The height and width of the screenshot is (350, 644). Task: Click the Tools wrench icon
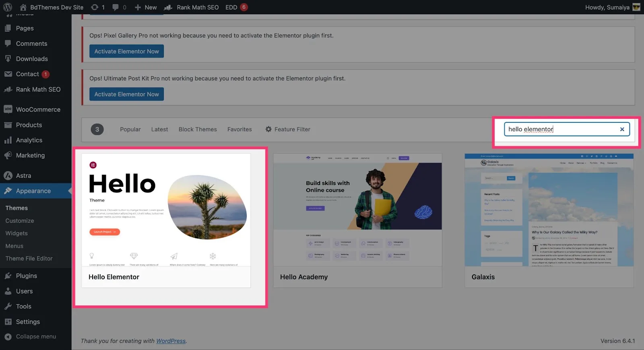[8, 306]
